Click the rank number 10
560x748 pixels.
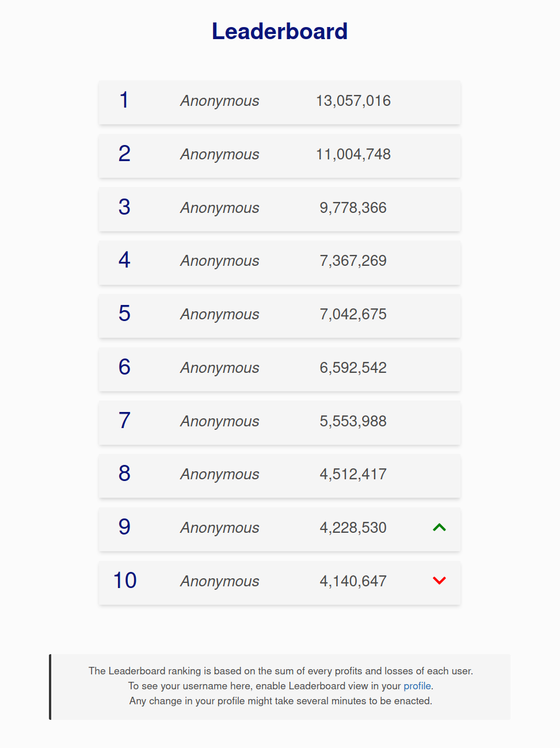[125, 581]
